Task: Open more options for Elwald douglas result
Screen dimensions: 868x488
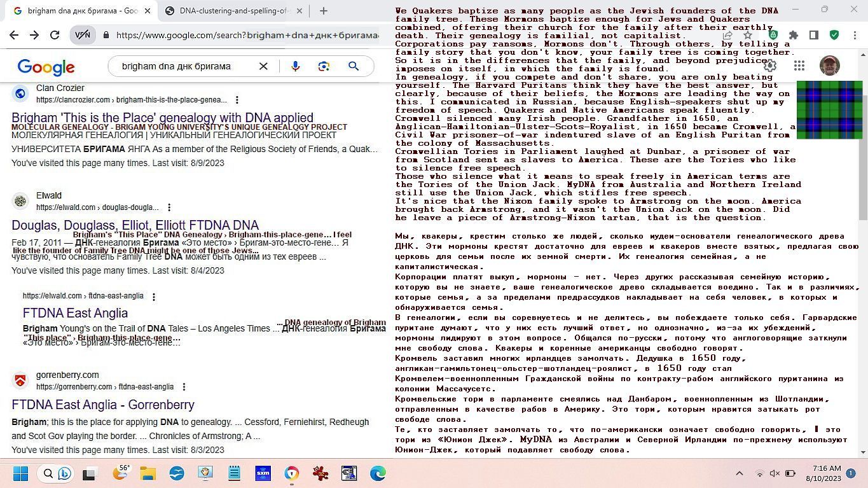Action: point(169,207)
